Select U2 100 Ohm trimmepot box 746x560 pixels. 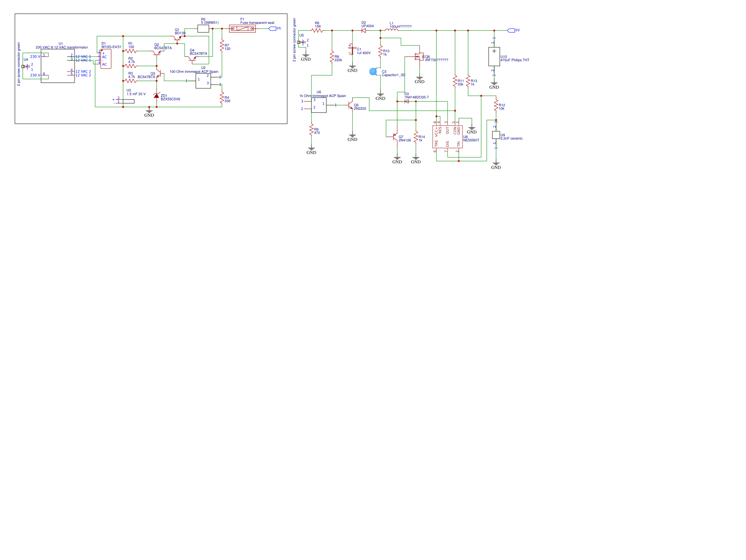click(203, 81)
